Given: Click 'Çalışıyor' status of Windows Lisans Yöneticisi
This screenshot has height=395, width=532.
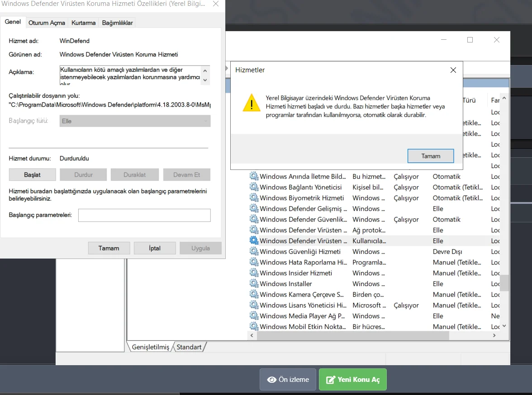Looking at the screenshot, I should 406,305.
